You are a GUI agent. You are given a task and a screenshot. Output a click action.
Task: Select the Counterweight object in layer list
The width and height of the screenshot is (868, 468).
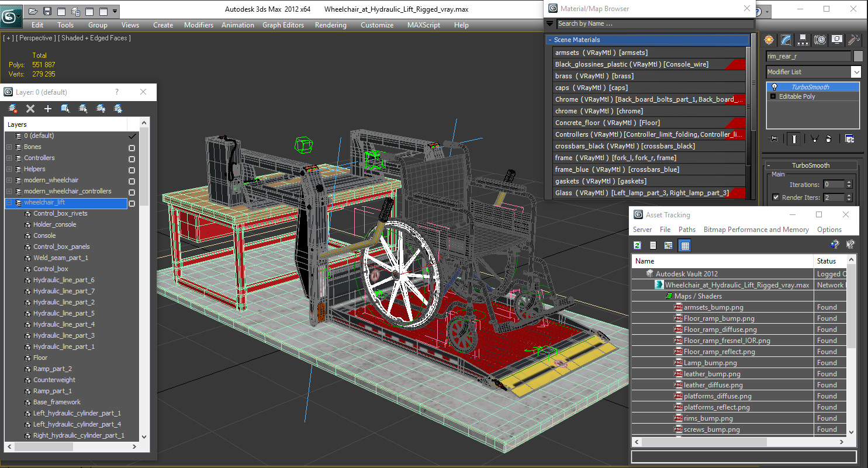pyautogui.click(x=54, y=380)
